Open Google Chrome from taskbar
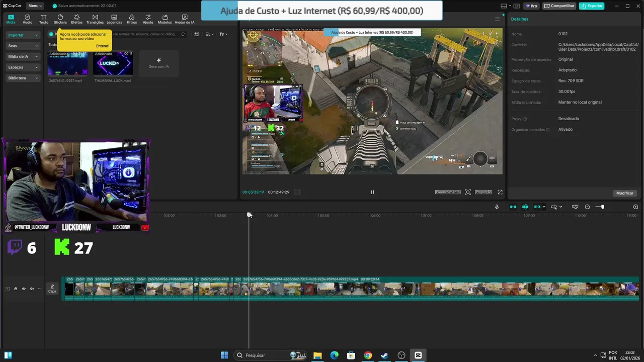The width and height of the screenshot is (644, 362). point(368,355)
